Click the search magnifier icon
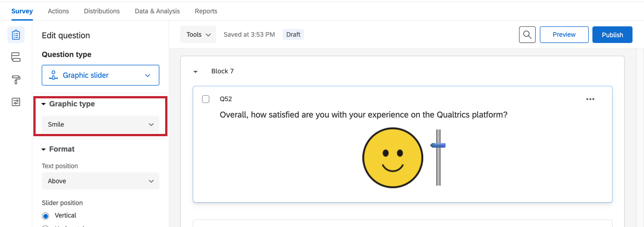Screen dimensions: 644x227 [x=527, y=35]
